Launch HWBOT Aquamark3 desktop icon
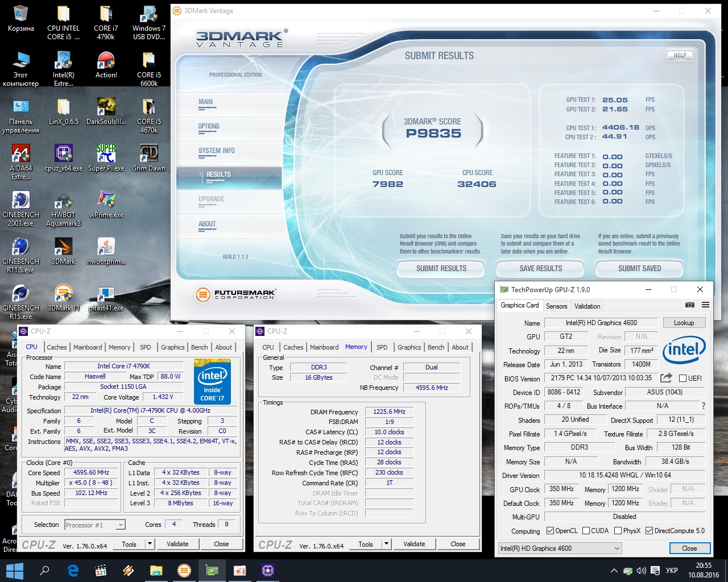The width and height of the screenshot is (728, 582). pyautogui.click(x=63, y=209)
